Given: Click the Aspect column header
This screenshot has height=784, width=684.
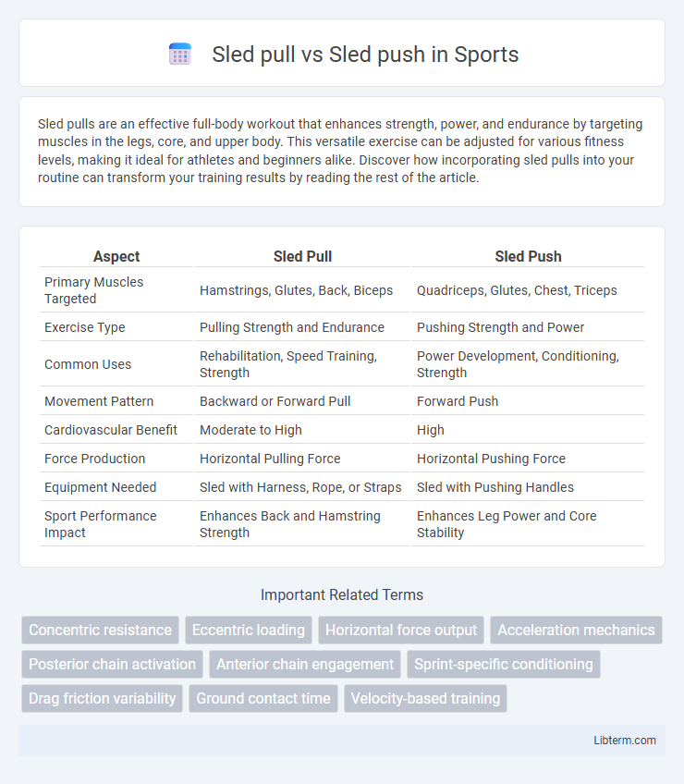Looking at the screenshot, I should point(116,256).
